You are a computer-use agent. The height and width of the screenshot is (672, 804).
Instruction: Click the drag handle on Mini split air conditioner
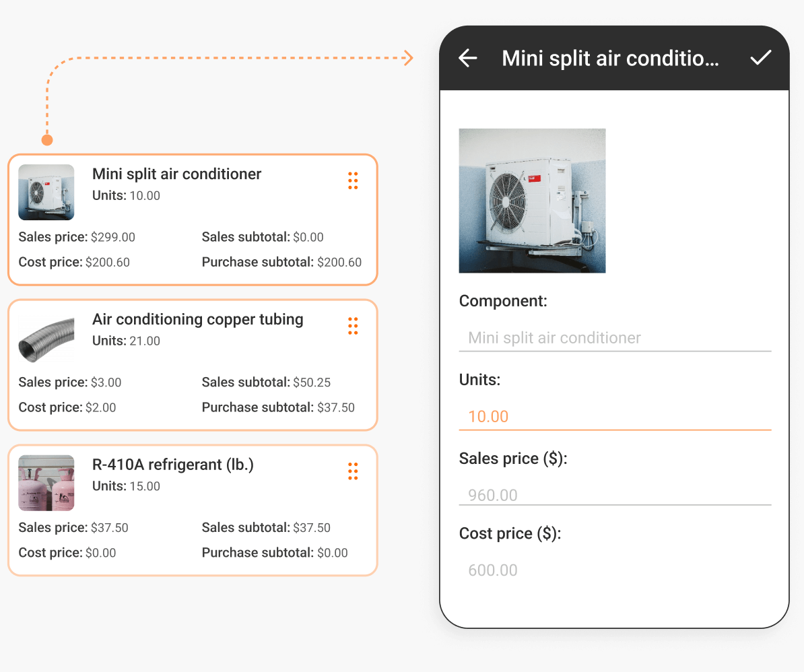point(353,180)
